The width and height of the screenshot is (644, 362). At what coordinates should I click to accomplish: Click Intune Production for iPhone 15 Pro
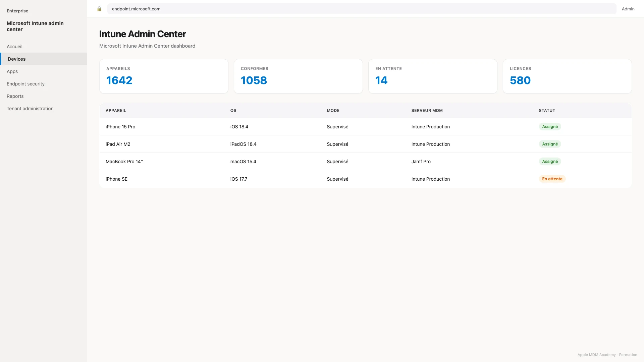430,127
